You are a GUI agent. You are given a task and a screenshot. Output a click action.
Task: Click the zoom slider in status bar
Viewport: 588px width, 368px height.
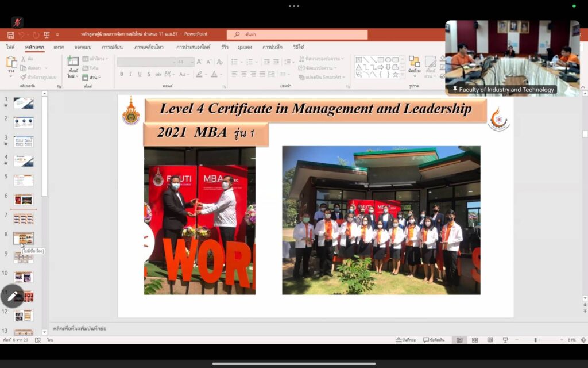click(x=535, y=340)
